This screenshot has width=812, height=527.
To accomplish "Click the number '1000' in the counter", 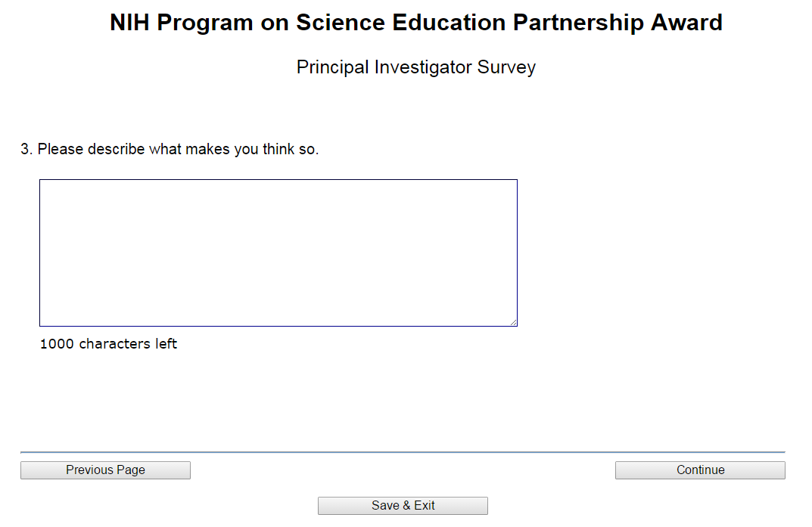I will pyautogui.click(x=57, y=344).
